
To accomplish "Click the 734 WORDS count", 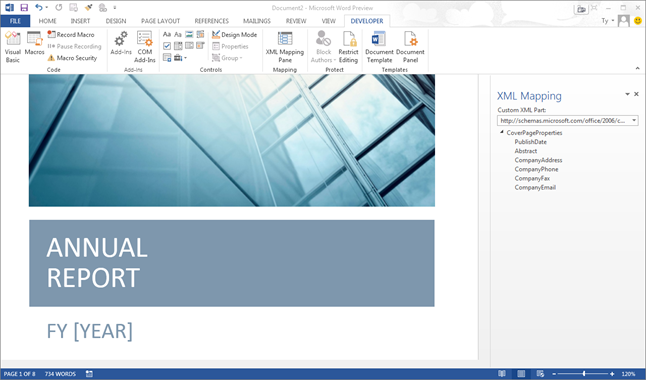I will click(x=60, y=374).
